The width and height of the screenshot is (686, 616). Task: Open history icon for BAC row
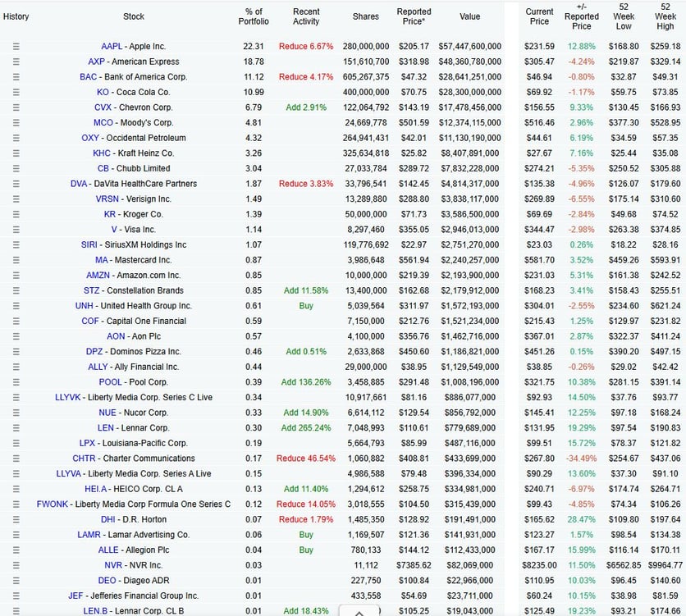tap(16, 77)
